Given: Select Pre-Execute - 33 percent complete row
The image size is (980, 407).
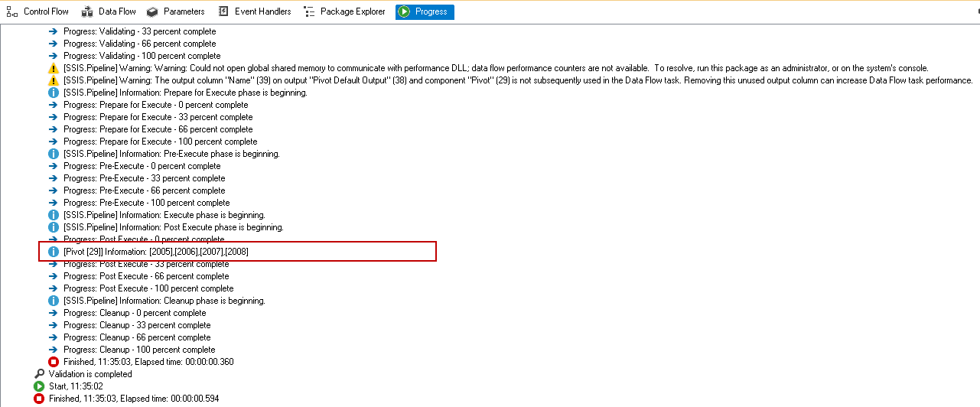Looking at the screenshot, I should click(x=145, y=178).
